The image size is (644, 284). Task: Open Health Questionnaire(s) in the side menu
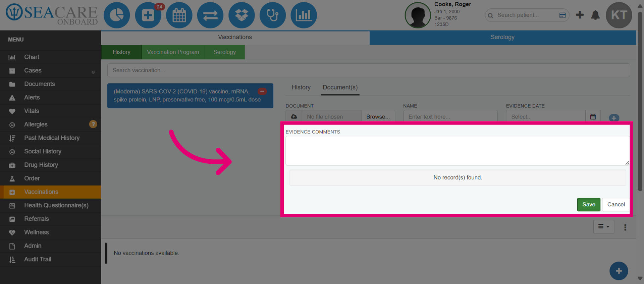(51, 205)
